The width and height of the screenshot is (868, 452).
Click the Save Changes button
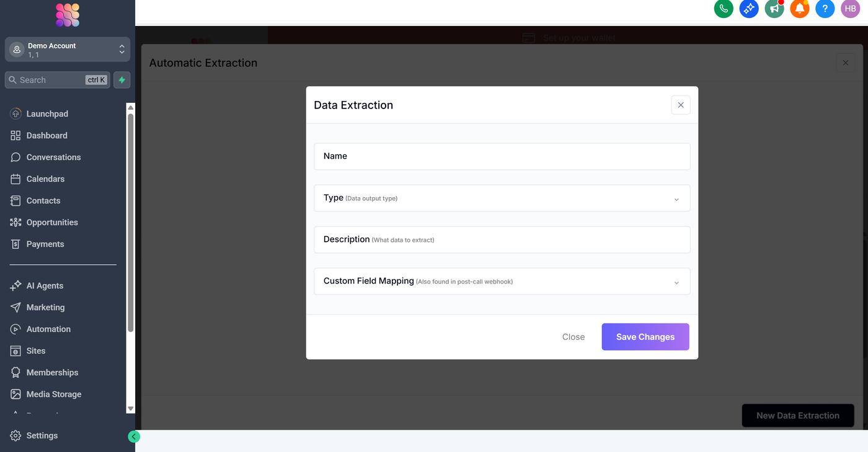coord(645,337)
